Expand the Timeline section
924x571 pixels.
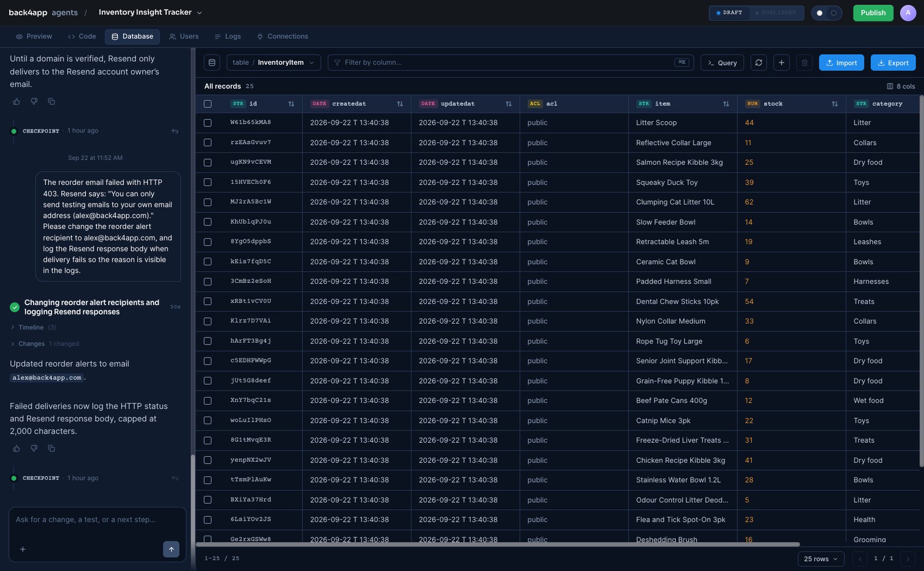click(x=33, y=328)
